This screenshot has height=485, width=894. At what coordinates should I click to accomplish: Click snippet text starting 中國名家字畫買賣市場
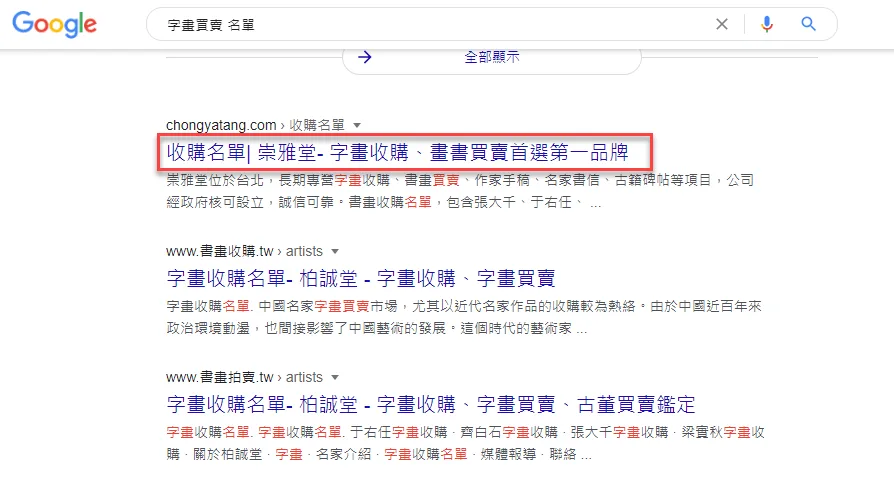(x=464, y=317)
